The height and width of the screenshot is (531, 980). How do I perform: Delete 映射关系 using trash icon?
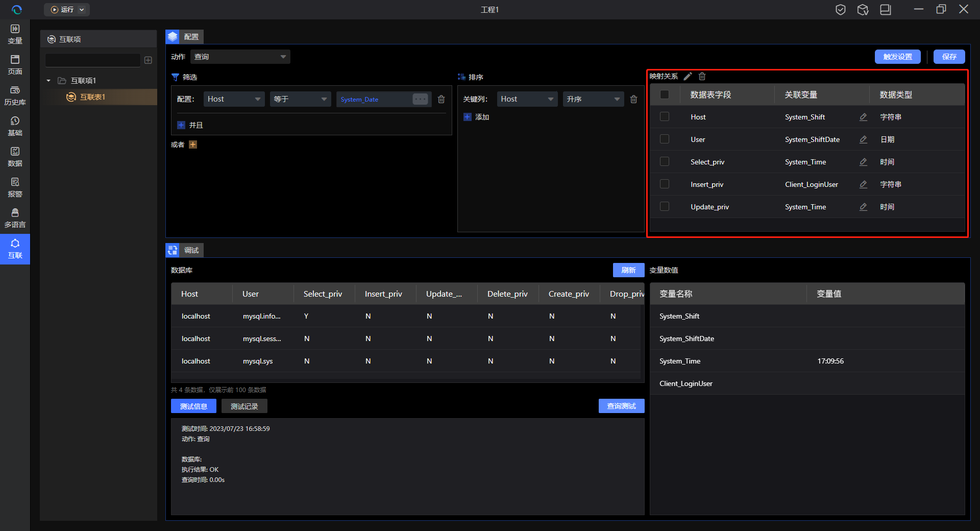coord(702,76)
